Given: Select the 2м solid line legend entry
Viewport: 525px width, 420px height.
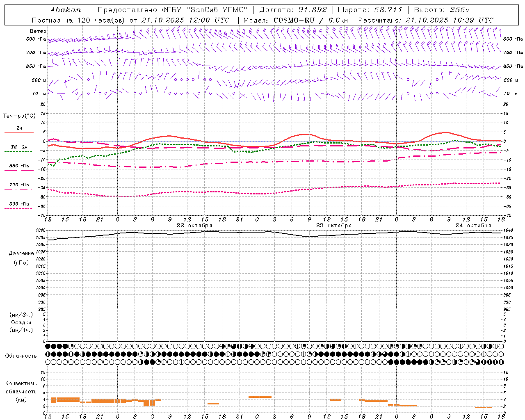Looking at the screenshot, I should tap(19, 130).
